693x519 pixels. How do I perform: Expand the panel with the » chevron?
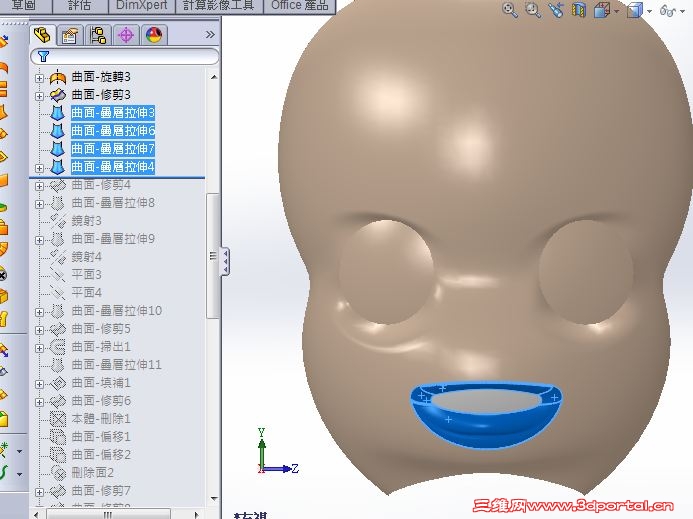click(x=210, y=34)
